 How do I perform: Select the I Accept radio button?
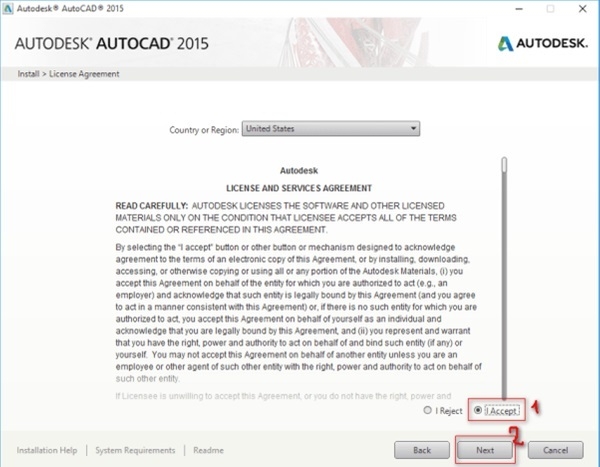[x=480, y=410]
